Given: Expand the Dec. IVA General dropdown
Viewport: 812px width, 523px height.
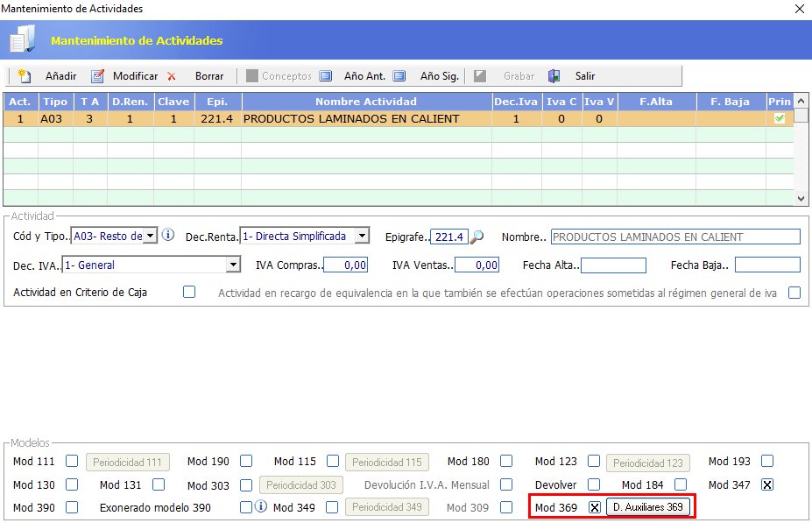Looking at the screenshot, I should 233,265.
